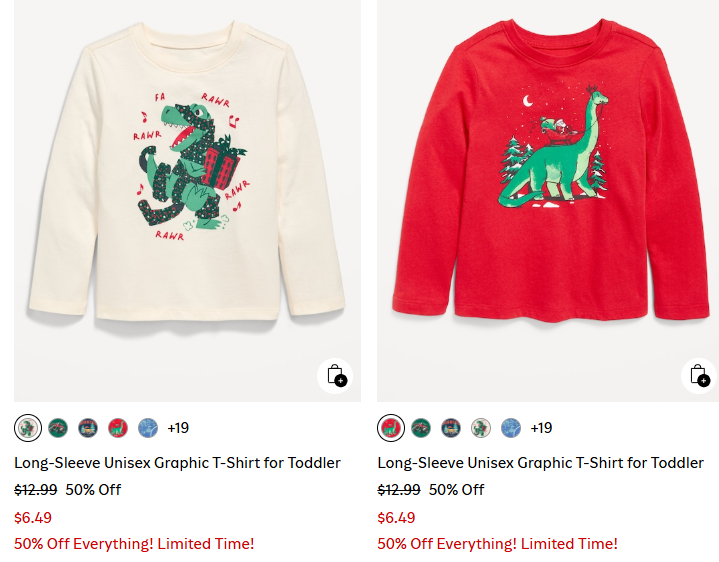Select cream swatch on the right product
Viewport: 719px width, 562px height.
pos(481,428)
